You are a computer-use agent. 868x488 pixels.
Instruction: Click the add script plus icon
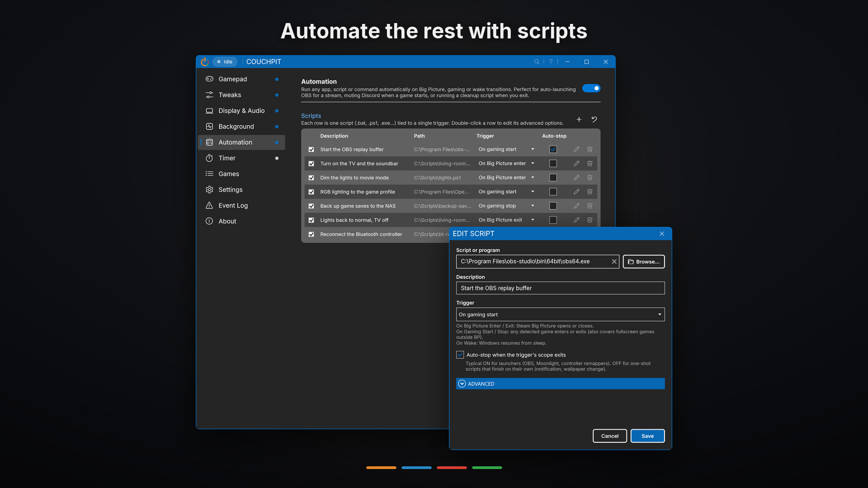pos(579,119)
